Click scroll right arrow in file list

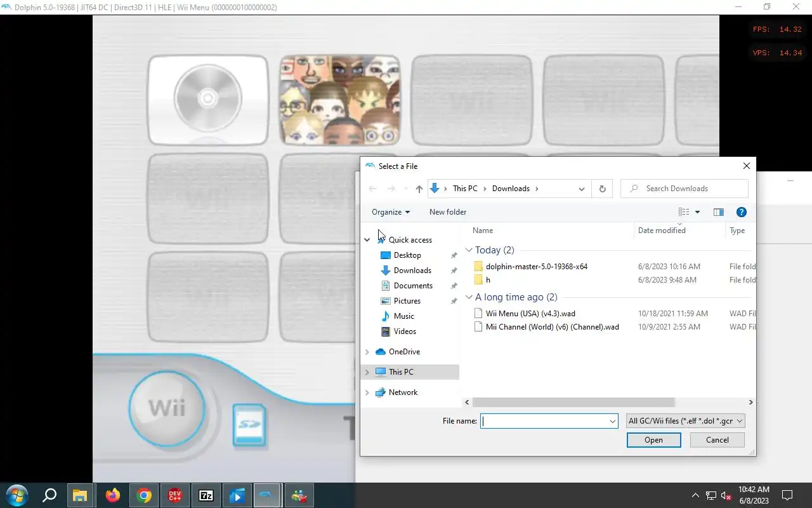pyautogui.click(x=750, y=402)
